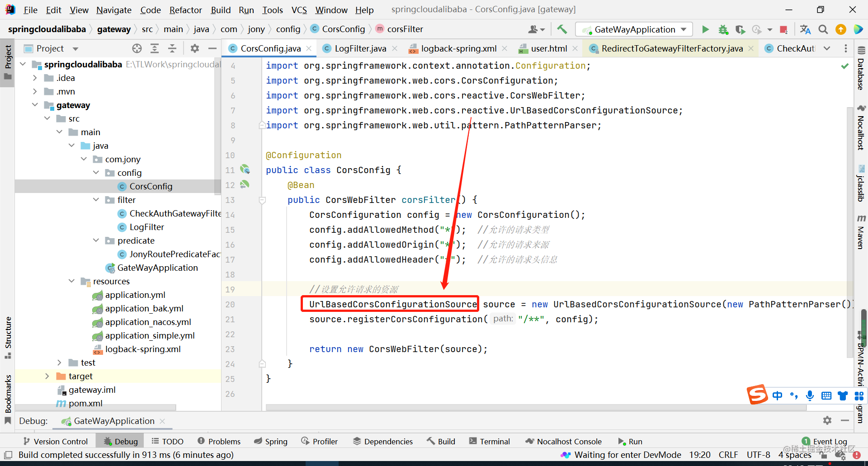Open the VCS menu
The image size is (868, 466).
[299, 10]
